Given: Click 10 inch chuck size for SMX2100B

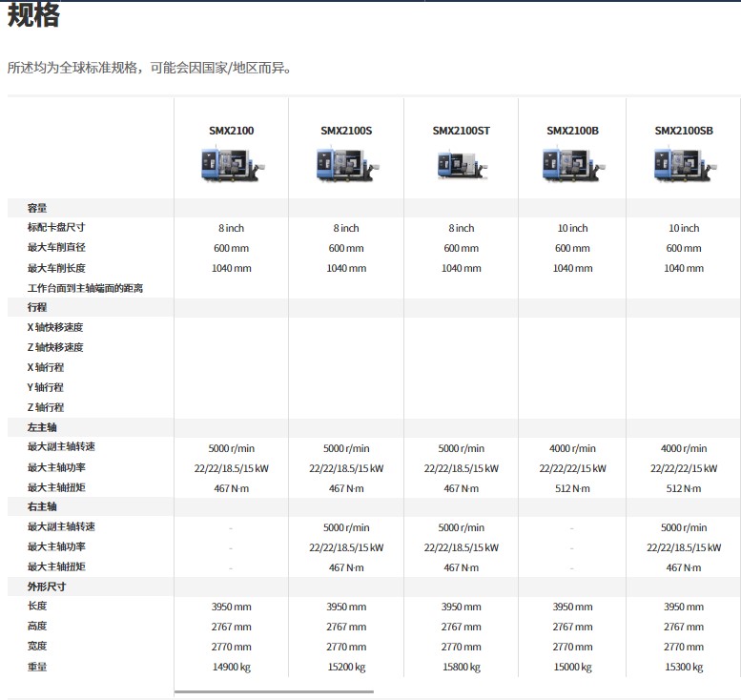Looking at the screenshot, I should 573,228.
